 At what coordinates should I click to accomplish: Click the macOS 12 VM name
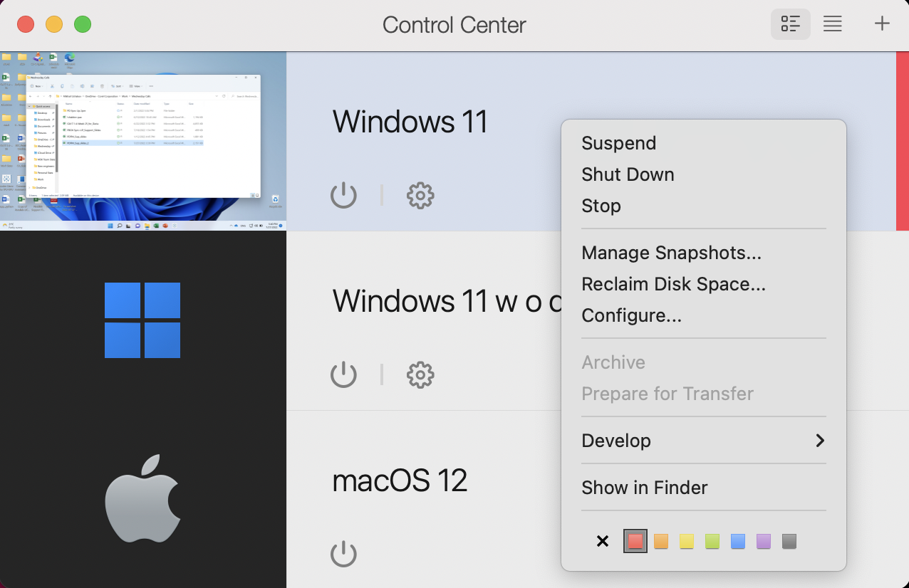click(400, 481)
